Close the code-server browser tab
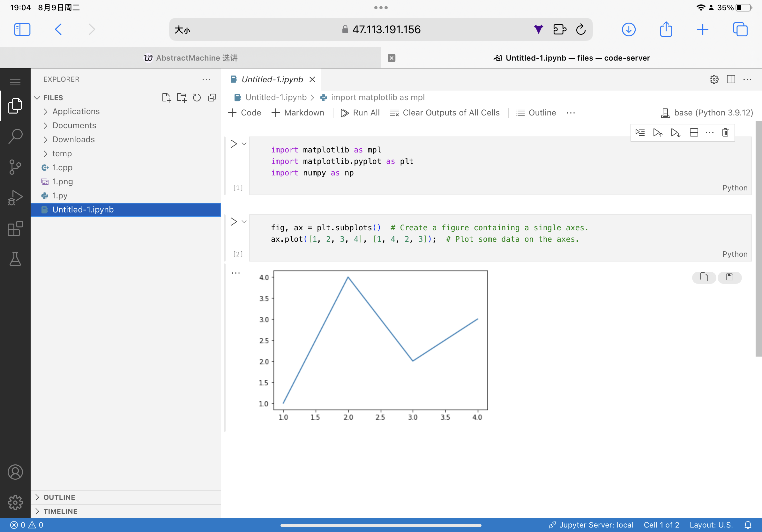The width and height of the screenshot is (762, 532). click(392, 58)
